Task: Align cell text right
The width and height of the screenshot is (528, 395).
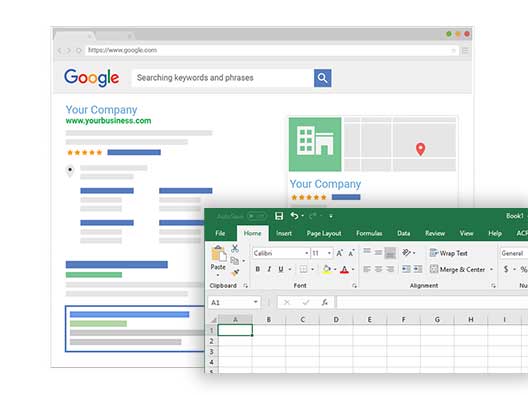Action: (390, 269)
